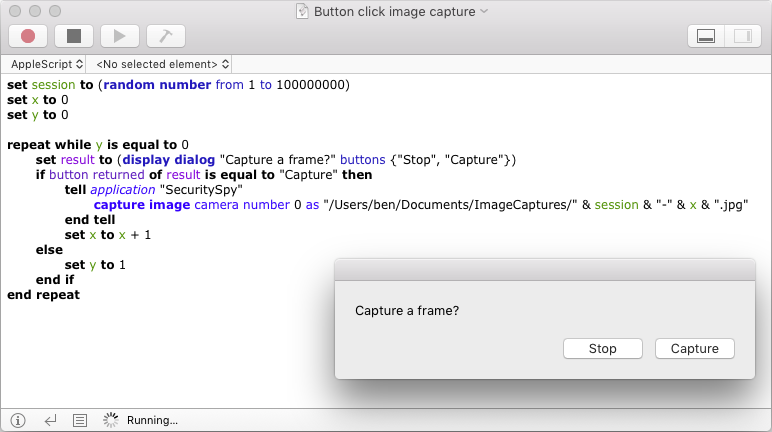Image resolution: width=772 pixels, height=432 pixels.
Task: Click "camera number" parameter in script
Action: click(242, 205)
